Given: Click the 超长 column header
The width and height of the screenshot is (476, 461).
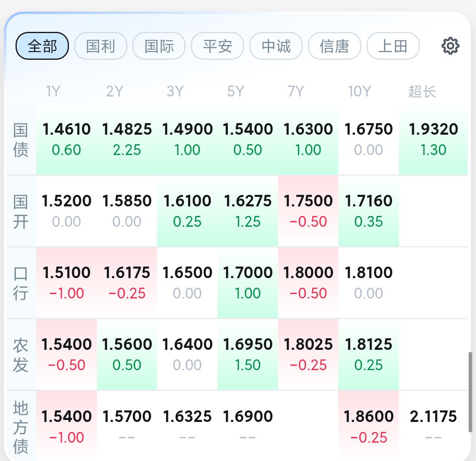Looking at the screenshot, I should (x=422, y=91).
